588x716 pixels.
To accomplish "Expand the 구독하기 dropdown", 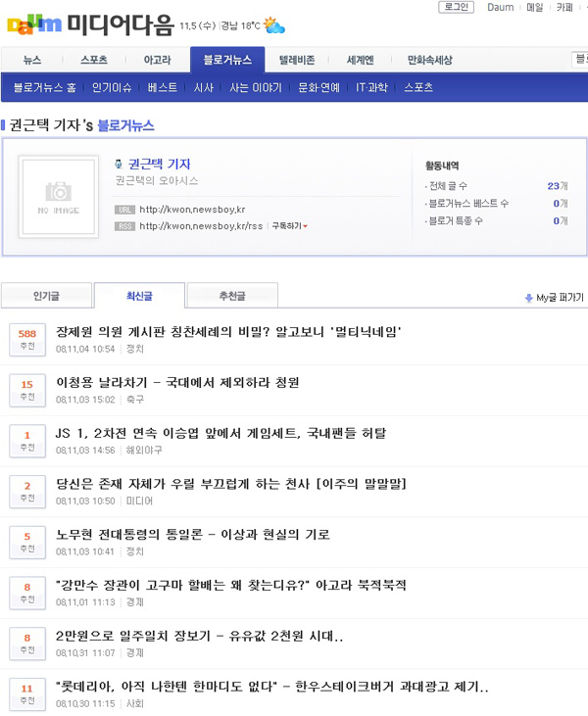I will 290,226.
